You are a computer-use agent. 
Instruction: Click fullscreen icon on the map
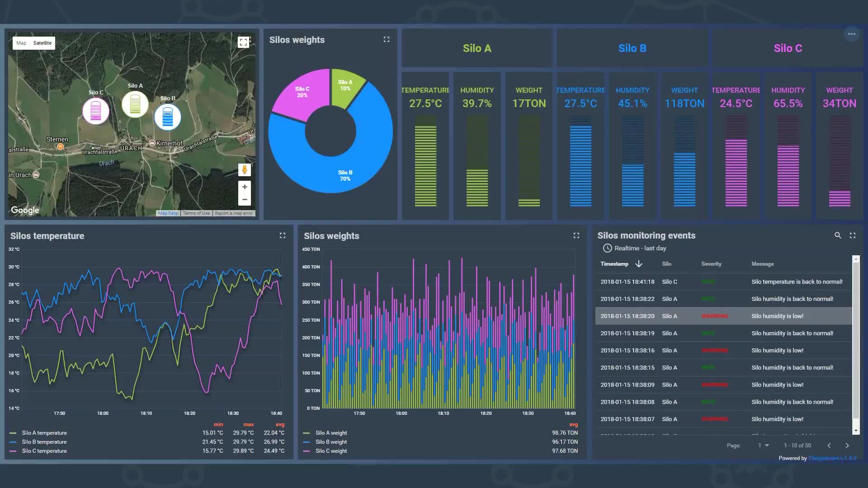[x=243, y=42]
